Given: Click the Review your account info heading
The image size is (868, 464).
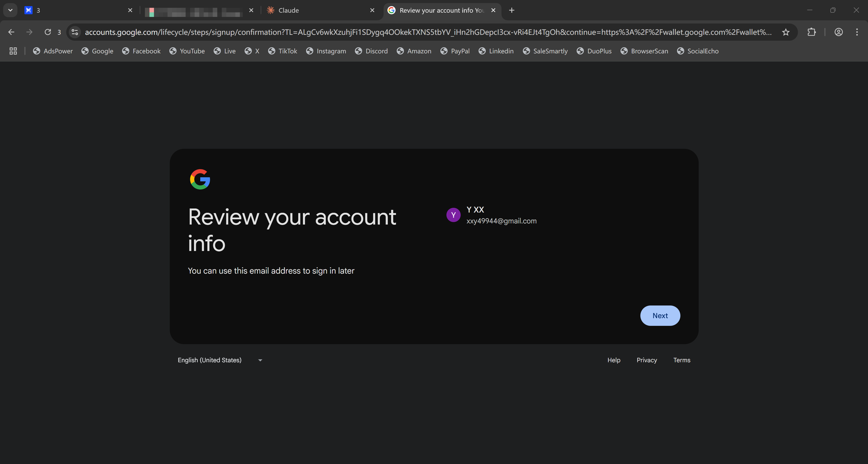Looking at the screenshot, I should pyautogui.click(x=292, y=230).
